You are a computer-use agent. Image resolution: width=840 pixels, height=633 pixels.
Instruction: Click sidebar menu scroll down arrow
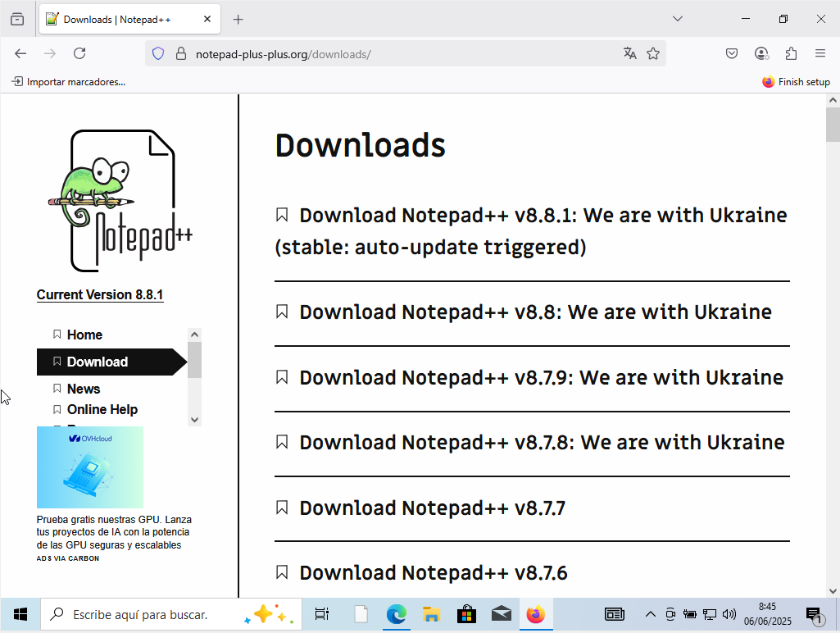coord(194,420)
